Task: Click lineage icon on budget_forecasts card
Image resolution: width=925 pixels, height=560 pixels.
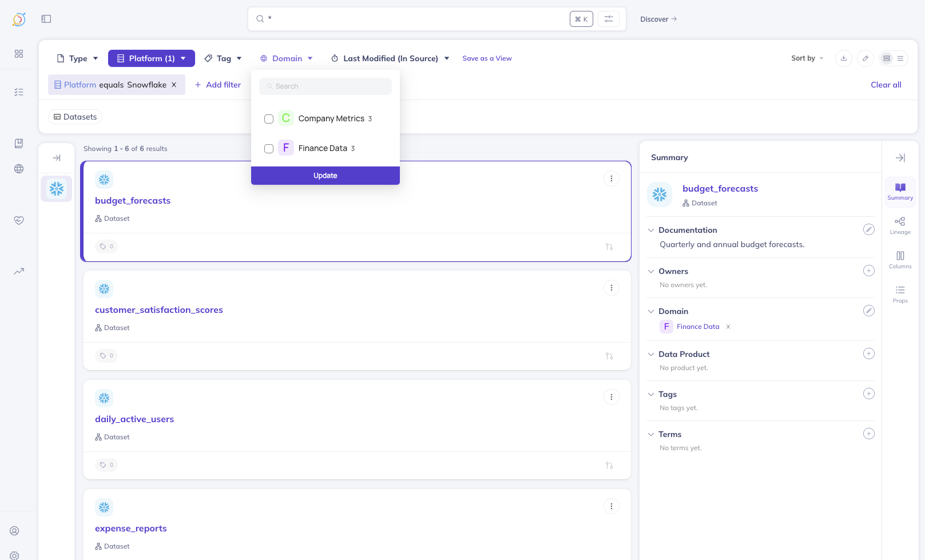Action: [x=609, y=247]
